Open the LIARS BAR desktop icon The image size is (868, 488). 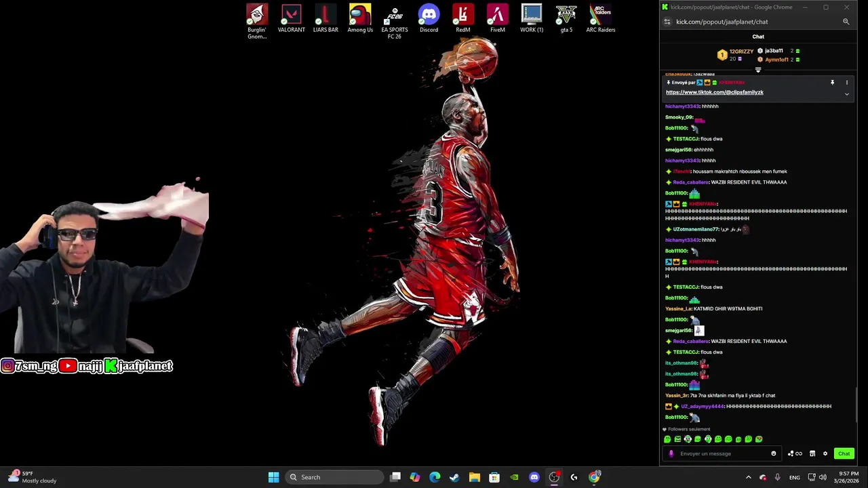coord(325,19)
